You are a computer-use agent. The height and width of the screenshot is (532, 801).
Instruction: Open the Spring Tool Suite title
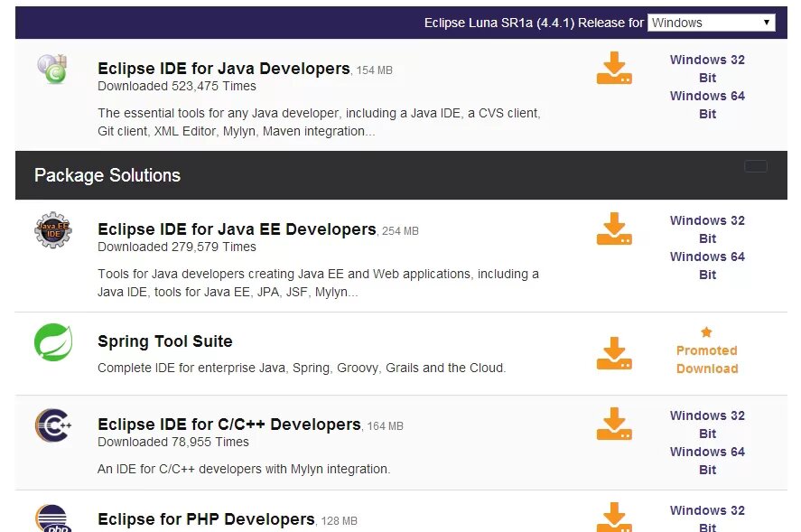(x=165, y=341)
